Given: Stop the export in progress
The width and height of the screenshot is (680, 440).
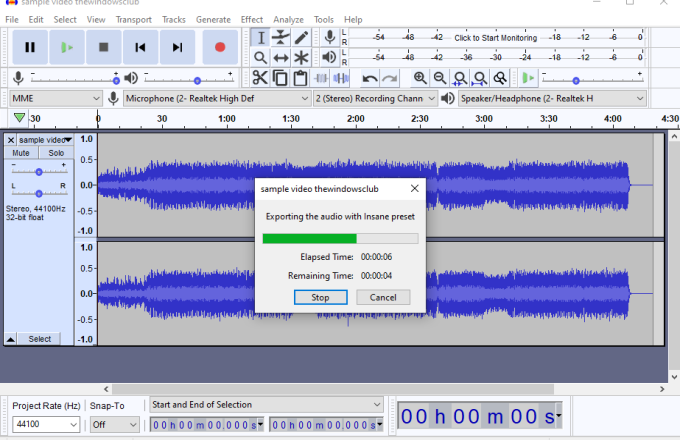Looking at the screenshot, I should (320, 297).
